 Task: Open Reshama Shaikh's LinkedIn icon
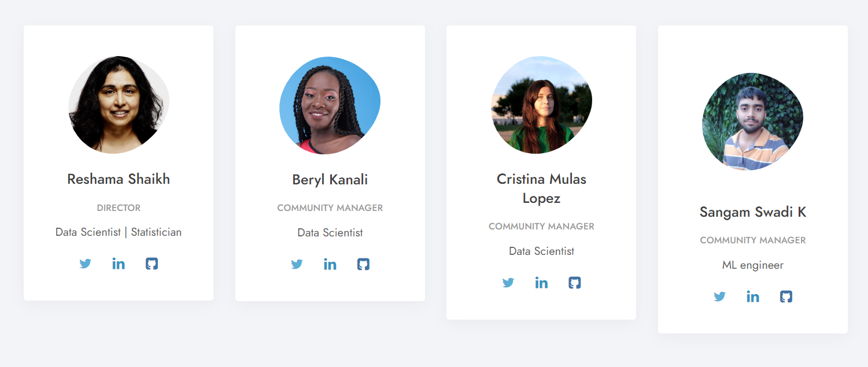pyautogui.click(x=119, y=264)
